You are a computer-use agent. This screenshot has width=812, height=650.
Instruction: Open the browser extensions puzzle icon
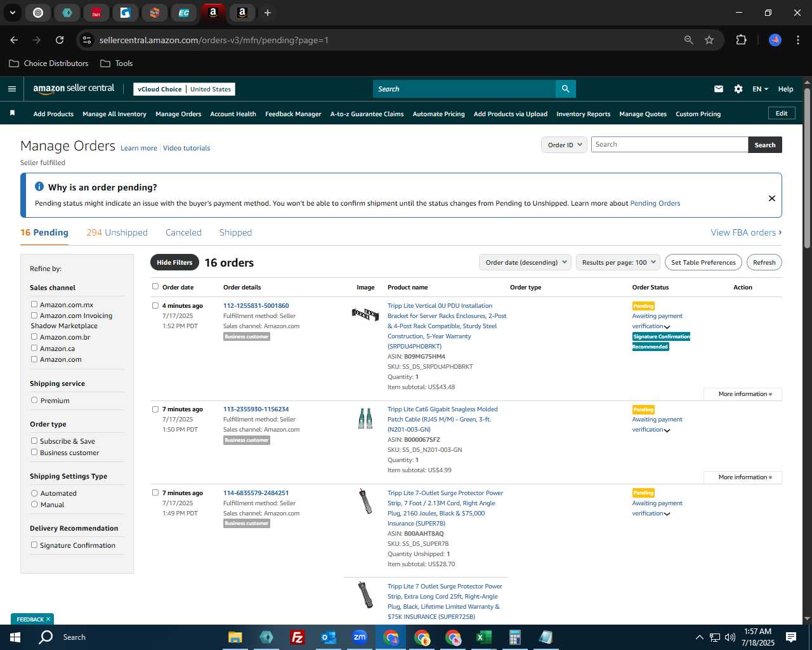[x=741, y=40]
